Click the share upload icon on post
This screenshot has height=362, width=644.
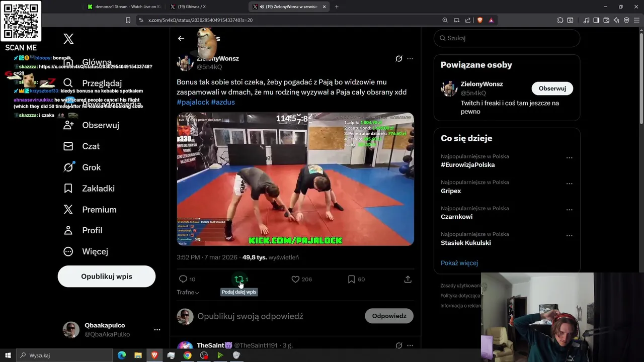[x=408, y=279]
